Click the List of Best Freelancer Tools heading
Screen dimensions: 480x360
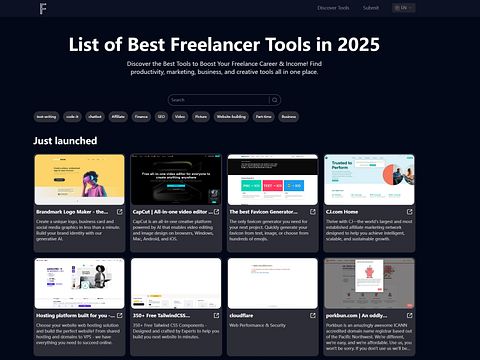(x=224, y=45)
